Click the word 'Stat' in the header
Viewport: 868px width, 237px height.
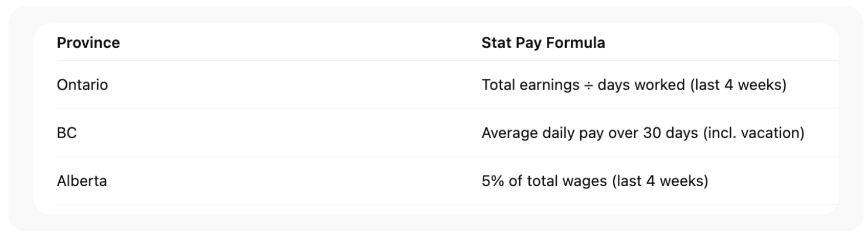pyautogui.click(x=494, y=43)
